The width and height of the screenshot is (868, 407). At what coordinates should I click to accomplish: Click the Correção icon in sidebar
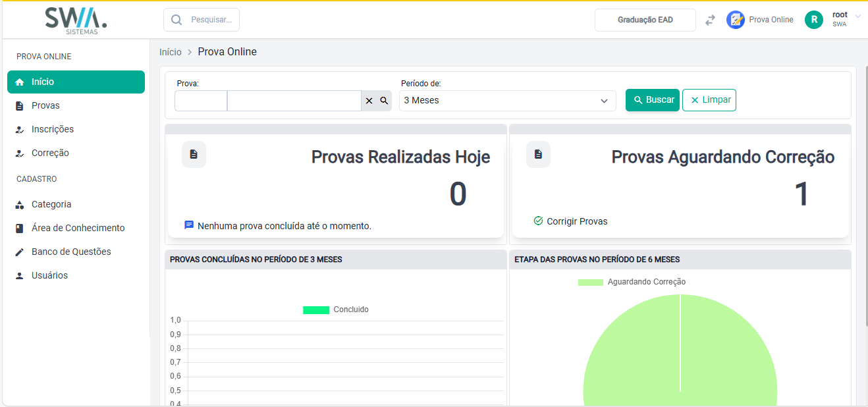click(20, 153)
